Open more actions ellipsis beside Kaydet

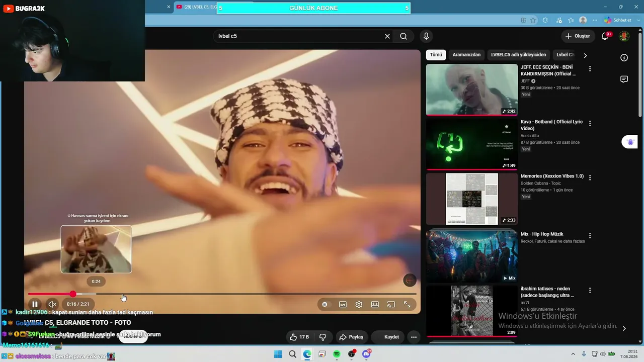pyautogui.click(x=414, y=337)
